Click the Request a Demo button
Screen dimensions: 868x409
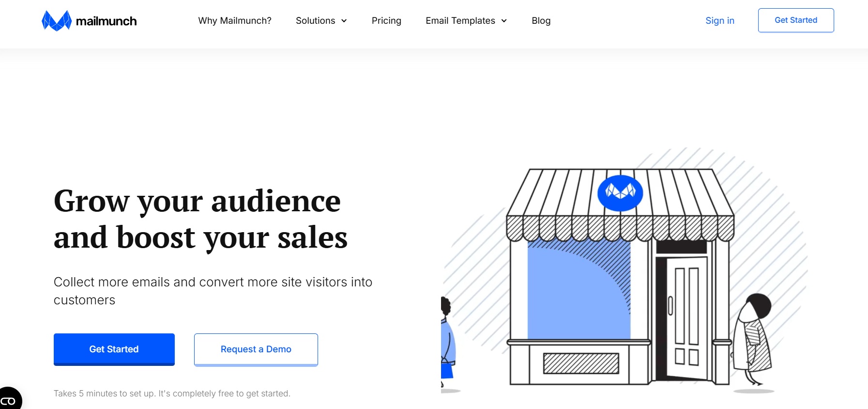pyautogui.click(x=256, y=349)
